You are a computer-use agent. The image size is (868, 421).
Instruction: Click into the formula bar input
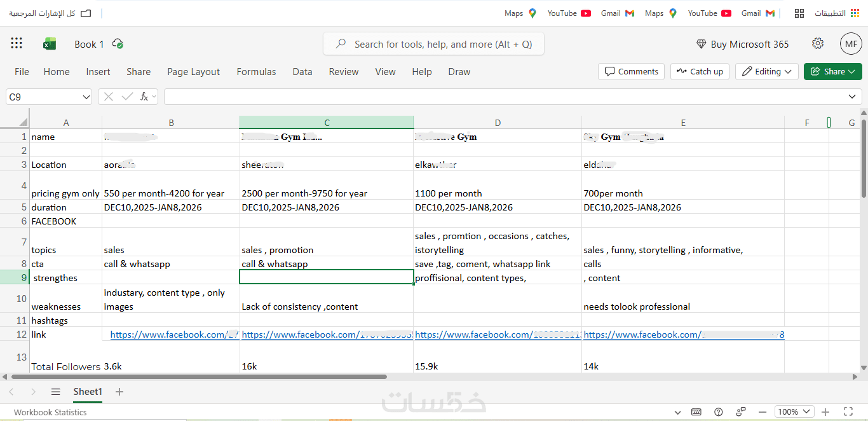coord(505,97)
